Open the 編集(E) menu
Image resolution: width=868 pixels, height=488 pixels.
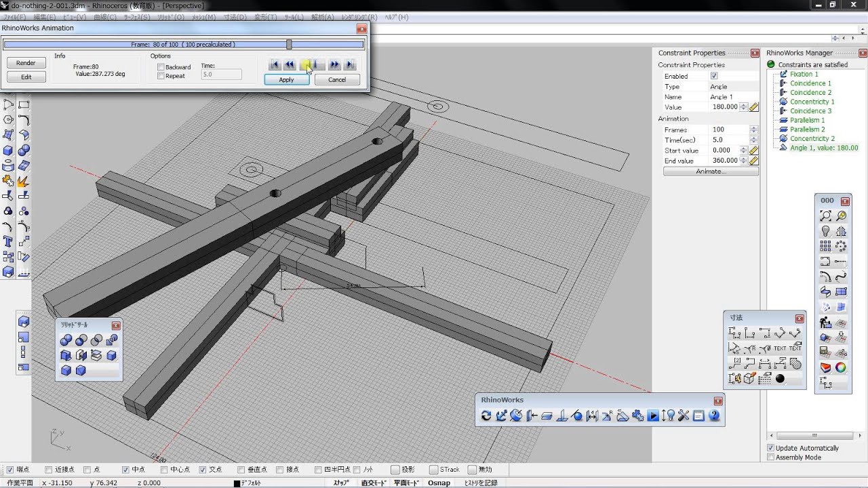click(x=45, y=17)
